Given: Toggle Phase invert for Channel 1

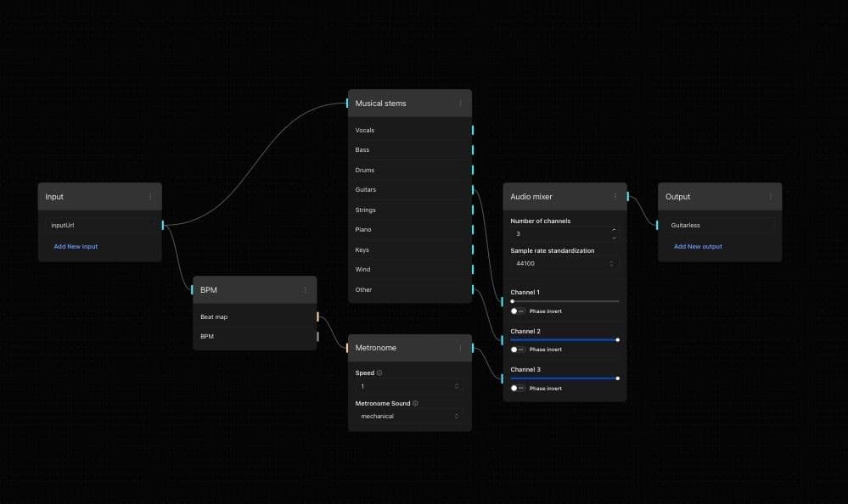Looking at the screenshot, I should (x=517, y=311).
